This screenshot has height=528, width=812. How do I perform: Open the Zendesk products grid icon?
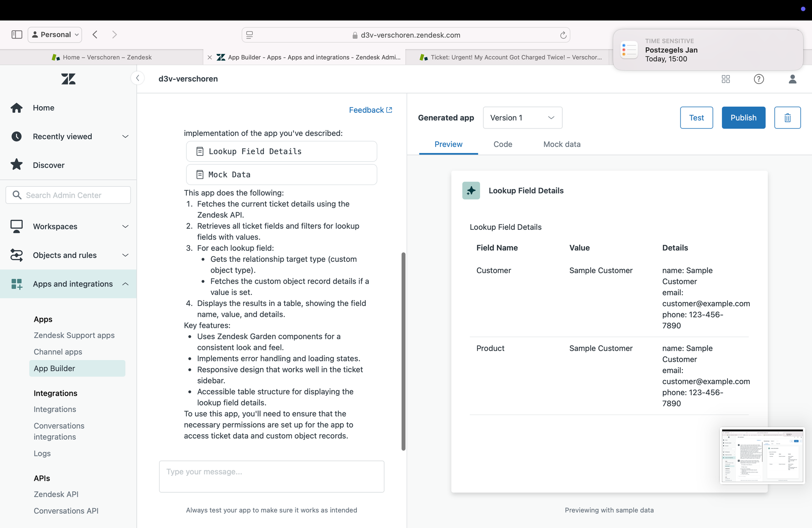[x=726, y=79]
